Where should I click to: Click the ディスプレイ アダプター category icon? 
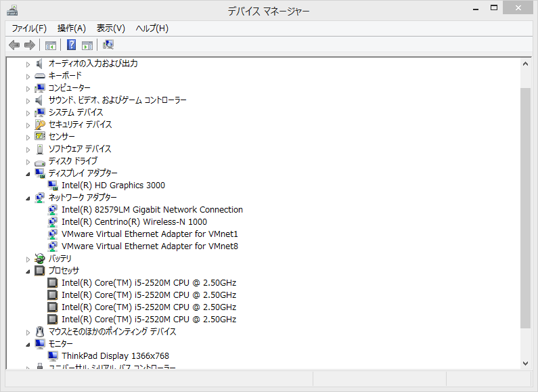point(40,173)
